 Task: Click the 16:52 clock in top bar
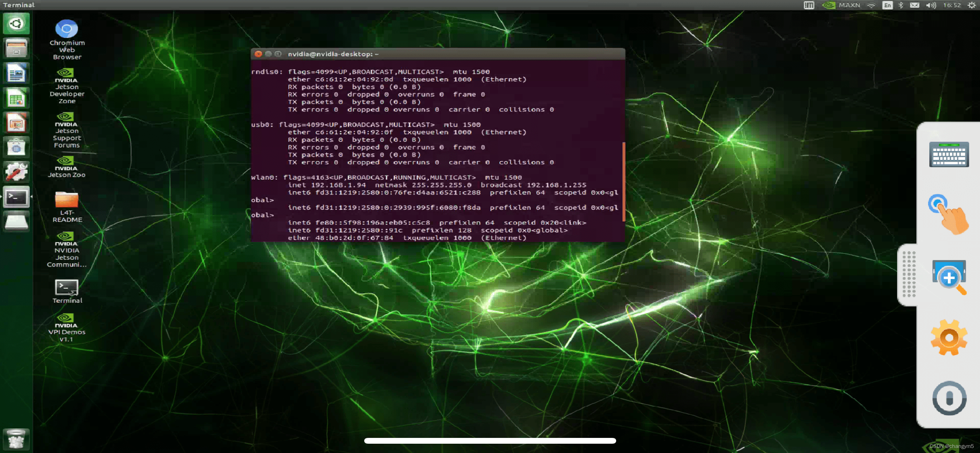coord(952,5)
